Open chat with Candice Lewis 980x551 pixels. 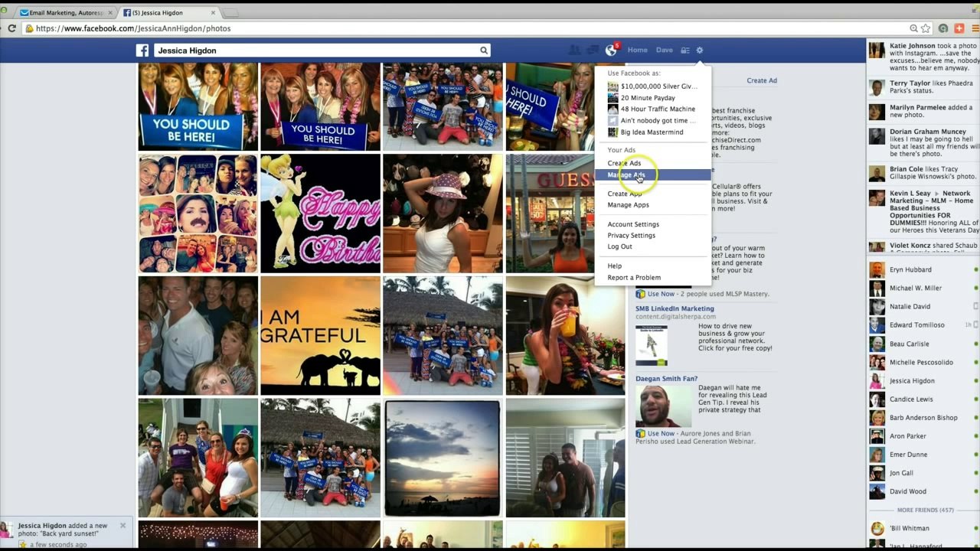click(x=923, y=399)
